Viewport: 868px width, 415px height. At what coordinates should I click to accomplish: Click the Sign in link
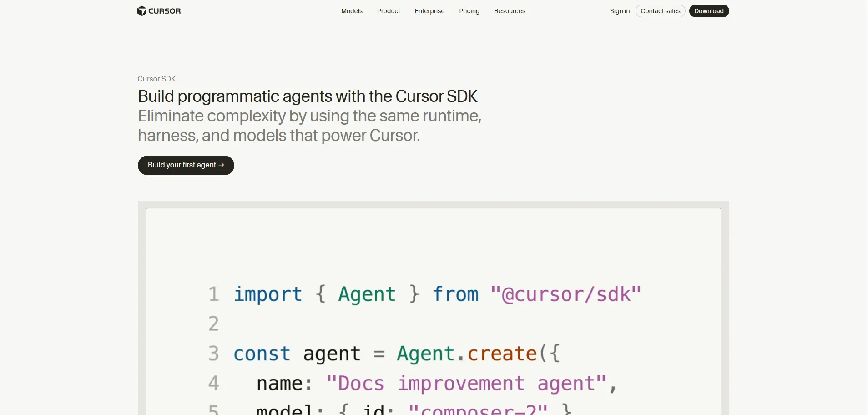620,11
